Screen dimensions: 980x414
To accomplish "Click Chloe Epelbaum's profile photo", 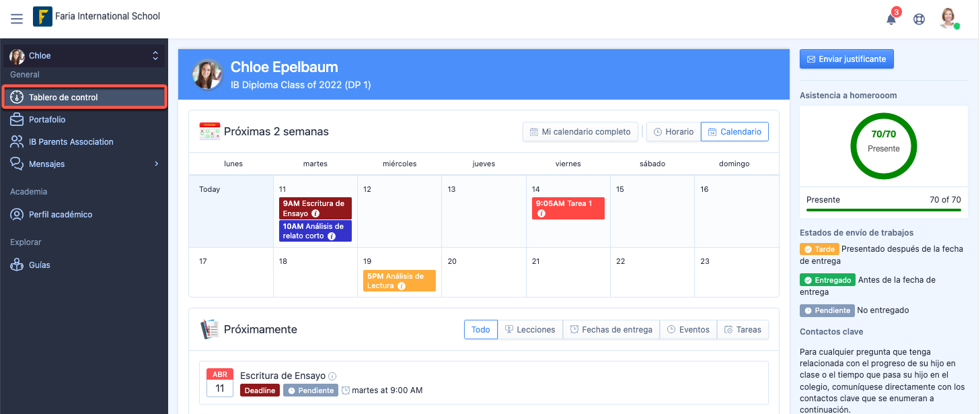I will click(x=207, y=74).
